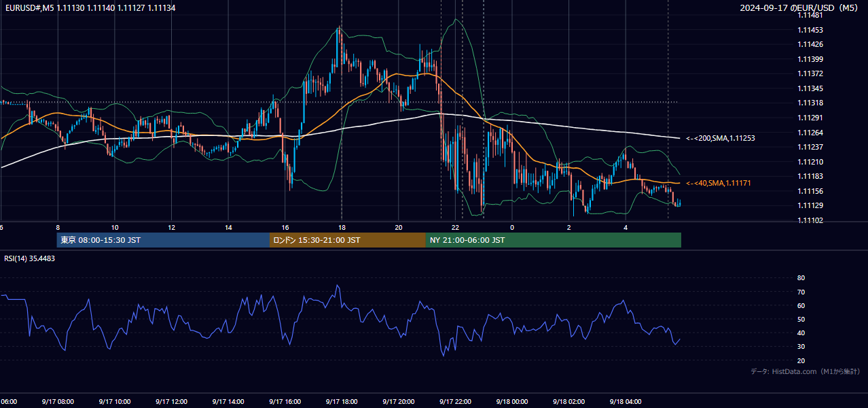
Task: Click price axis value 1.11264
Action: point(811,133)
